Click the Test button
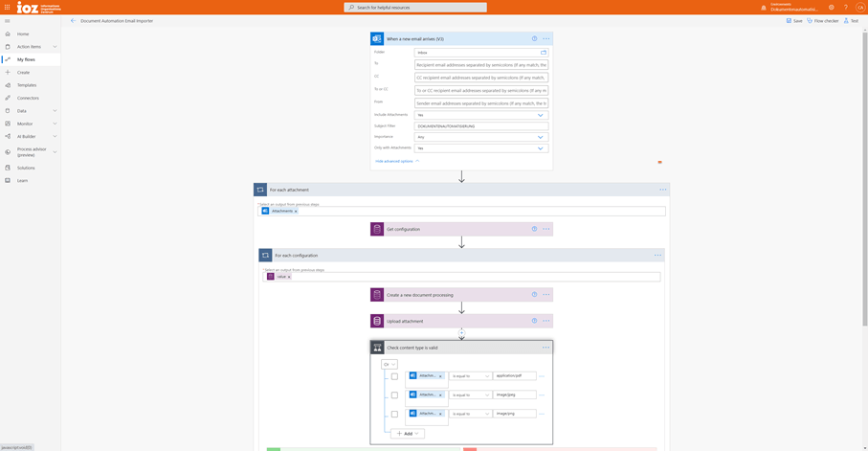 point(852,20)
